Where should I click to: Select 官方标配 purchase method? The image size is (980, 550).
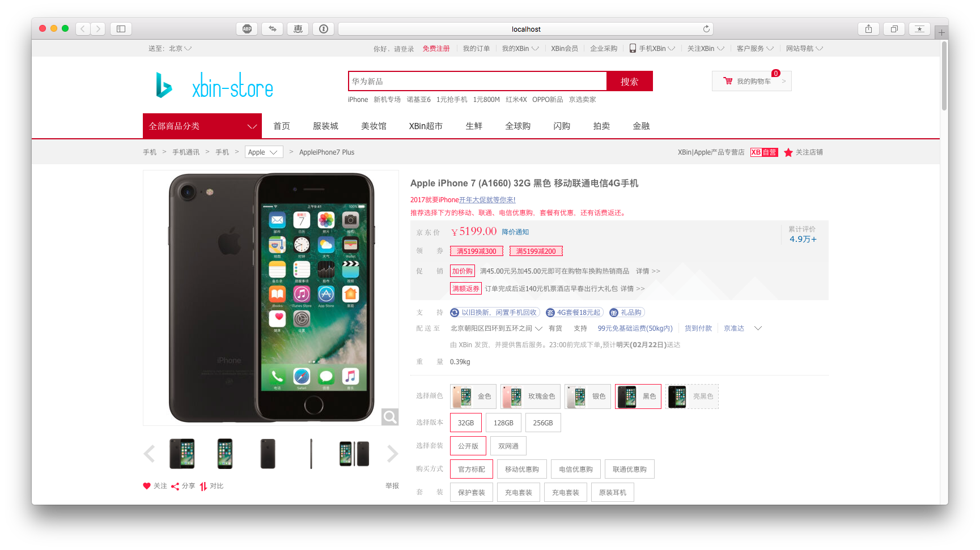tap(472, 470)
